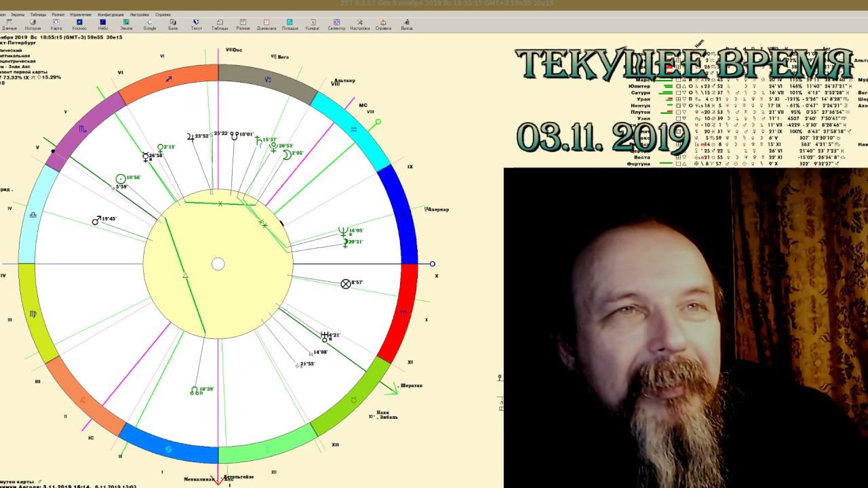Image resolution: width=868 pixels, height=488 pixels.
Task: Click the Jupiter glyph at 23°52'
Action: [x=191, y=136]
